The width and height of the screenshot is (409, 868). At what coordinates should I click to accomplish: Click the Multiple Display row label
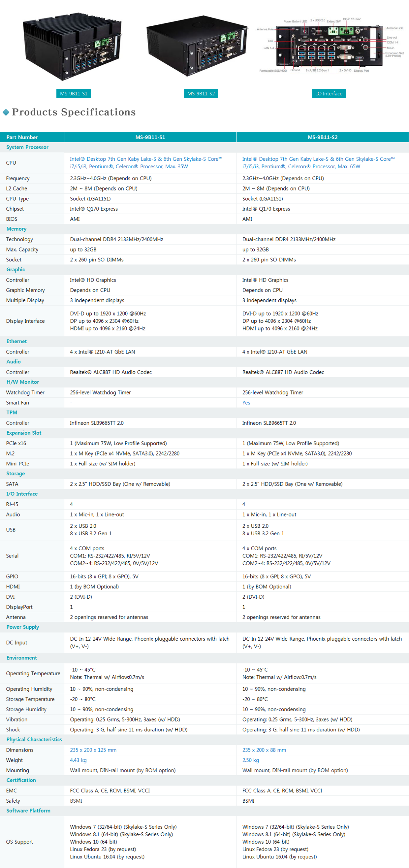[25, 300]
